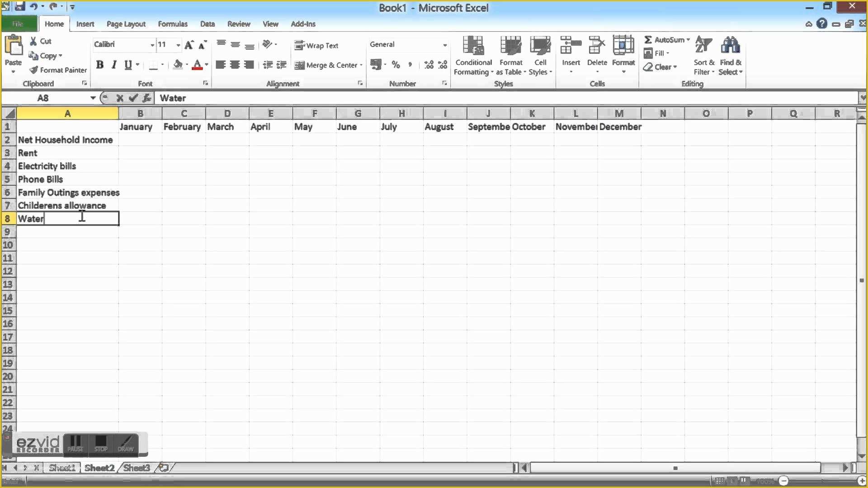Click Sheet2 tab at bottom
The width and height of the screenshot is (868, 488).
click(x=99, y=468)
